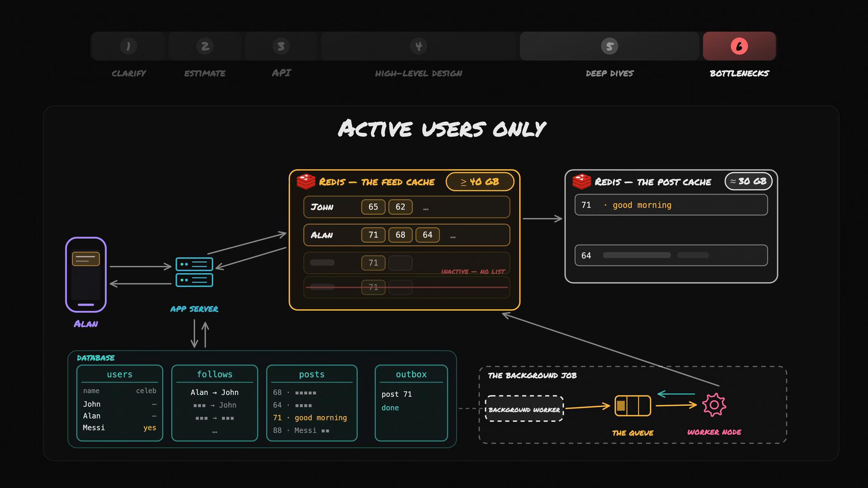The width and height of the screenshot is (868, 488).
Task: Click 'App Server' label
Action: pos(194,309)
